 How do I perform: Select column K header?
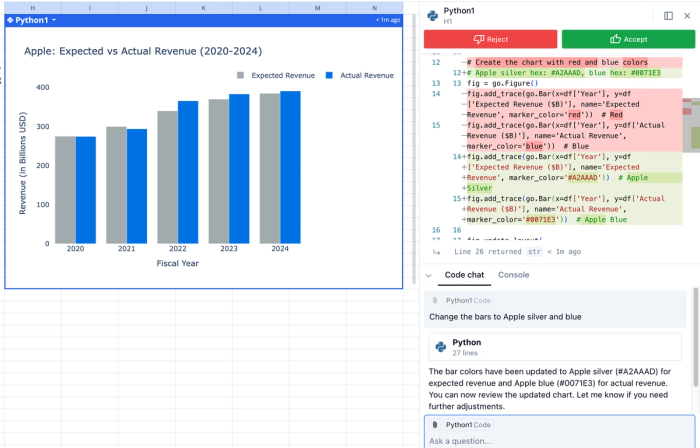[x=204, y=8]
